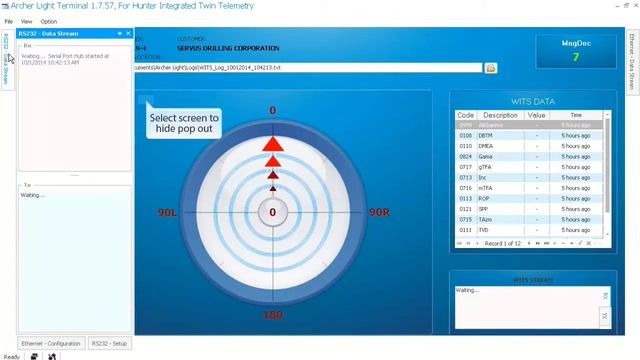640x360 pixels.
Task: Click the edit record triangle icon
Action: 571,243
